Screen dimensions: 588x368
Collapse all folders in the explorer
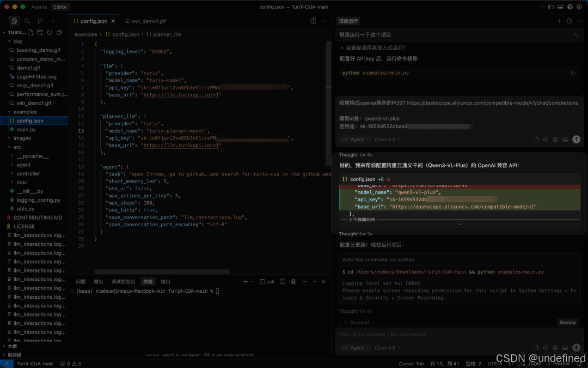59,32
